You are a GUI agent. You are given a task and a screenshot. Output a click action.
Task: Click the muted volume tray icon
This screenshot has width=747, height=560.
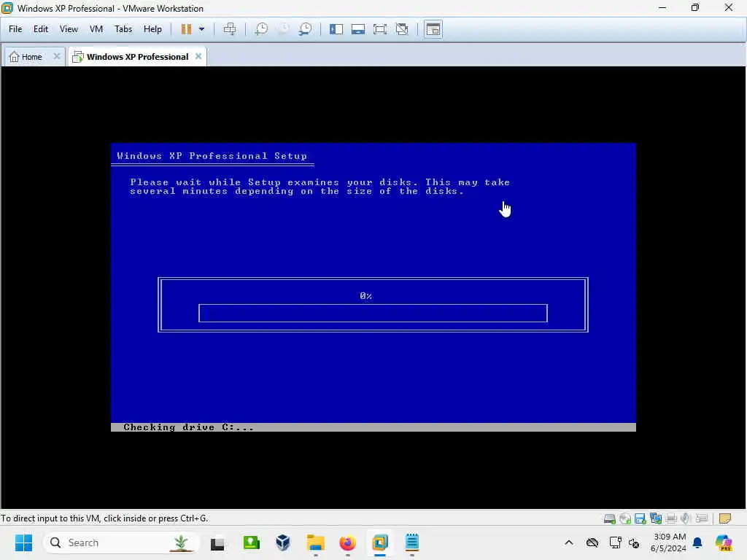tap(634, 542)
